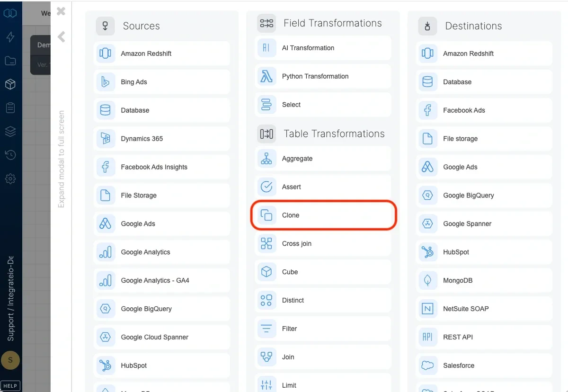Pick File storage under Destinations
The image size is (568, 392).
484,139
